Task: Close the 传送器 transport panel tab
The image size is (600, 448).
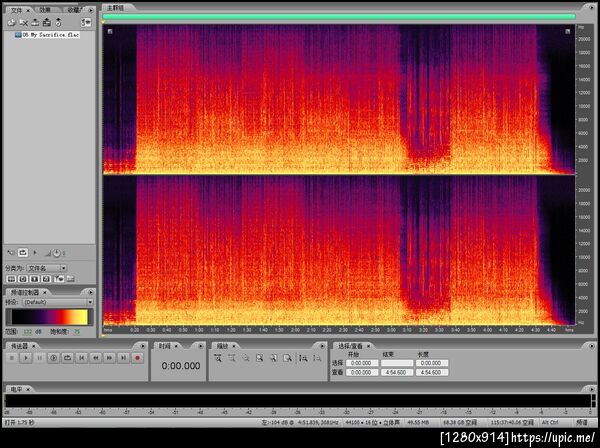Action: pos(34,346)
